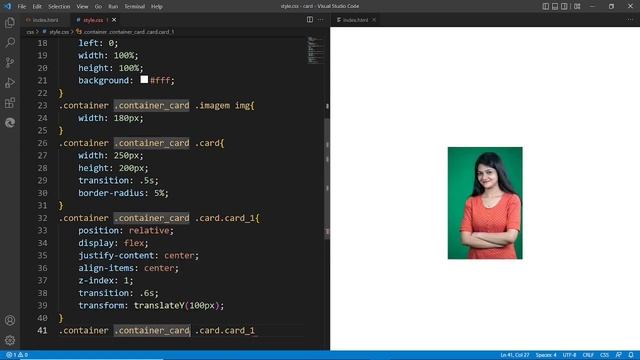
Task: Click the errors and warnings status indicator
Action: (x=17, y=355)
